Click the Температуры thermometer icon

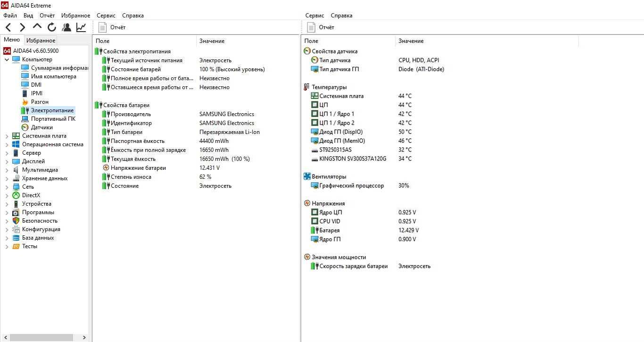307,87
